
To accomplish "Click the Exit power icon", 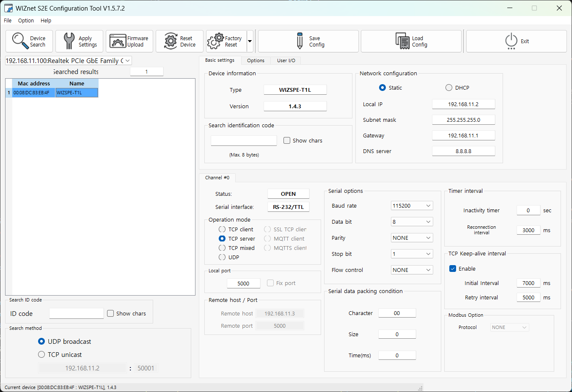I will [x=511, y=41].
